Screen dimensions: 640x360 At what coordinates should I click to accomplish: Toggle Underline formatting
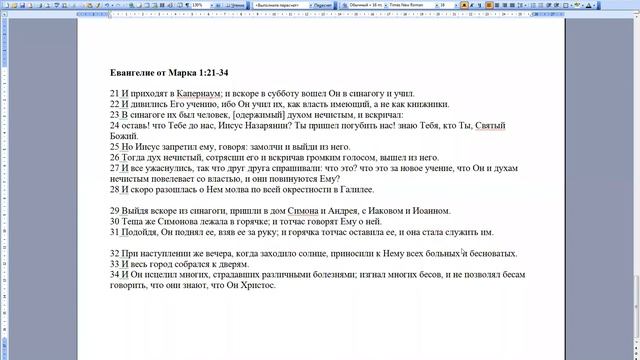pos(480,5)
